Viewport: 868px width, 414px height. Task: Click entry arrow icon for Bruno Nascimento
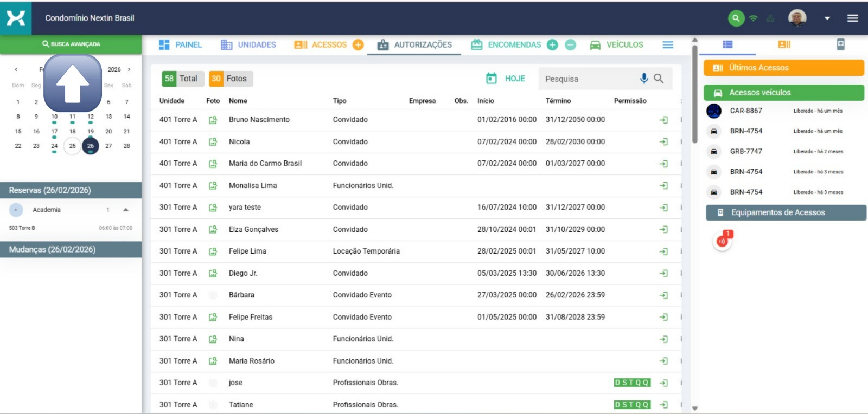coord(663,120)
